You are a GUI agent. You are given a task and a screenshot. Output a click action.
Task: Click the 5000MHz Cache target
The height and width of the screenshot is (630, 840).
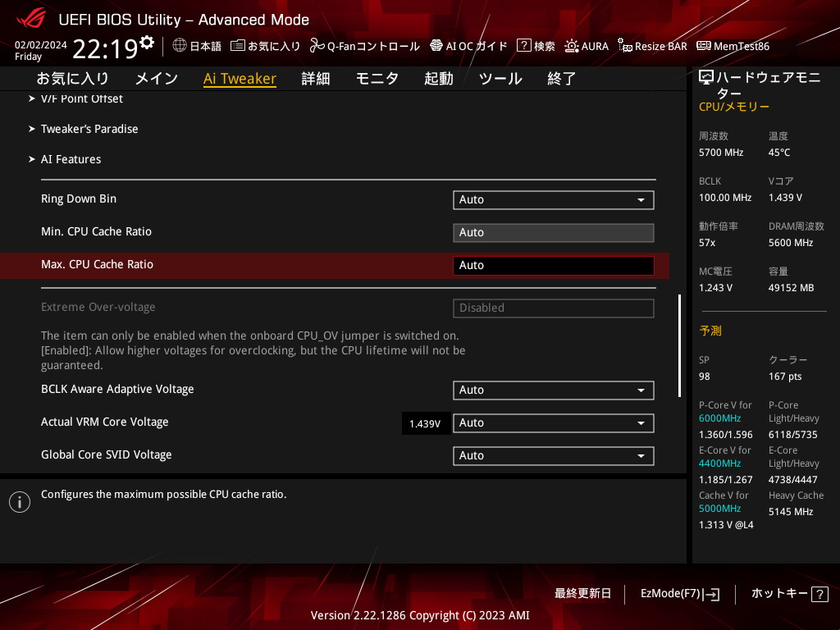coord(719,509)
